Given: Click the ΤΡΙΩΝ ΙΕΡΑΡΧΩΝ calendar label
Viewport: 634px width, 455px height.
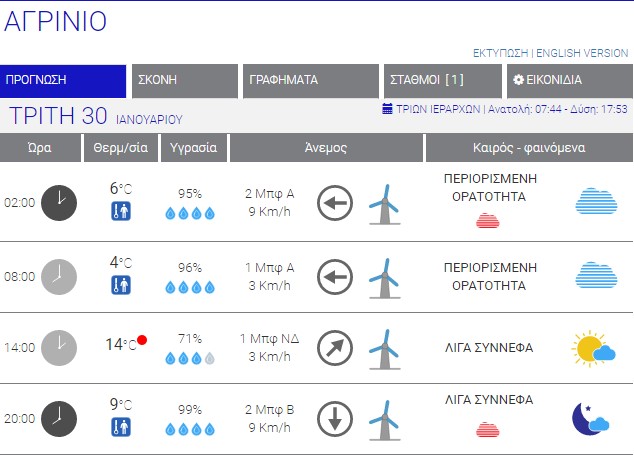Looking at the screenshot, I should pyautogui.click(x=432, y=108).
